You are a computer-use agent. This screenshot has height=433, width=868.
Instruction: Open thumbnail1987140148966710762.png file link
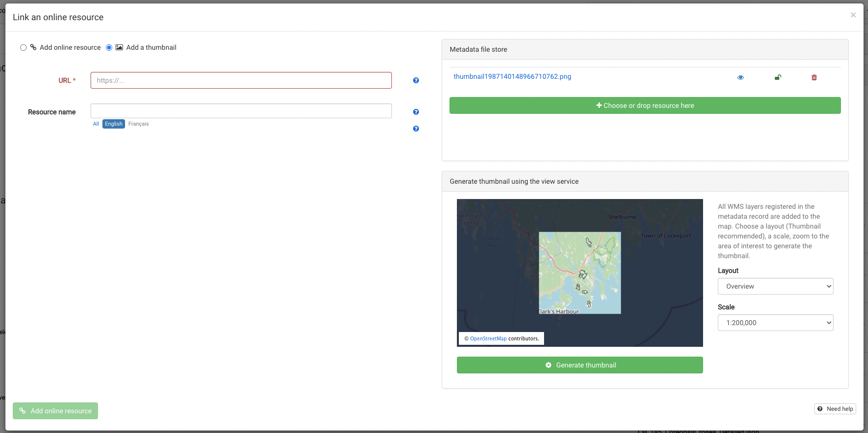click(x=513, y=76)
